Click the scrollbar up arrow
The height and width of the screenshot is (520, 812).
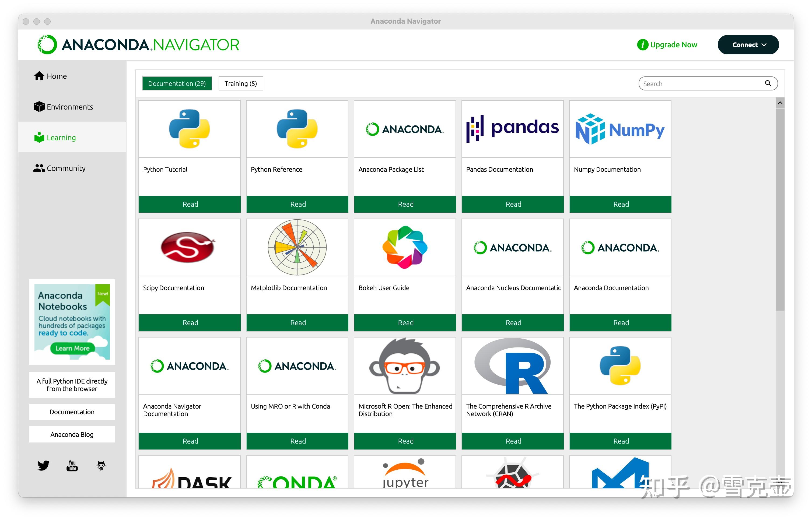click(x=780, y=103)
